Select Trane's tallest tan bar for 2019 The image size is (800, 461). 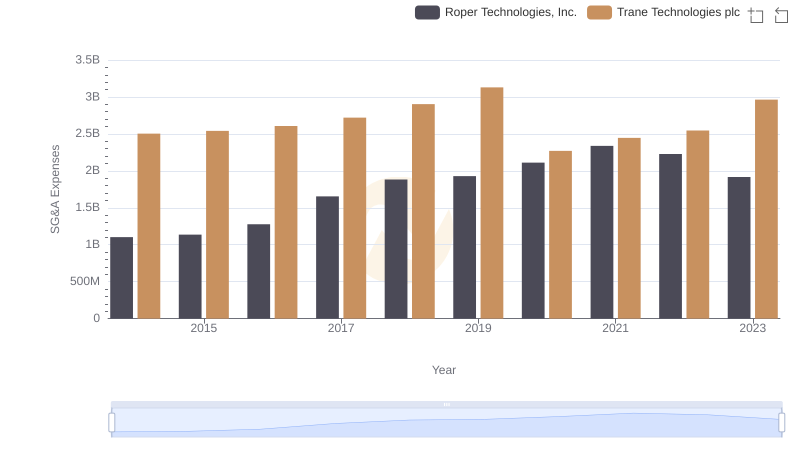click(492, 203)
